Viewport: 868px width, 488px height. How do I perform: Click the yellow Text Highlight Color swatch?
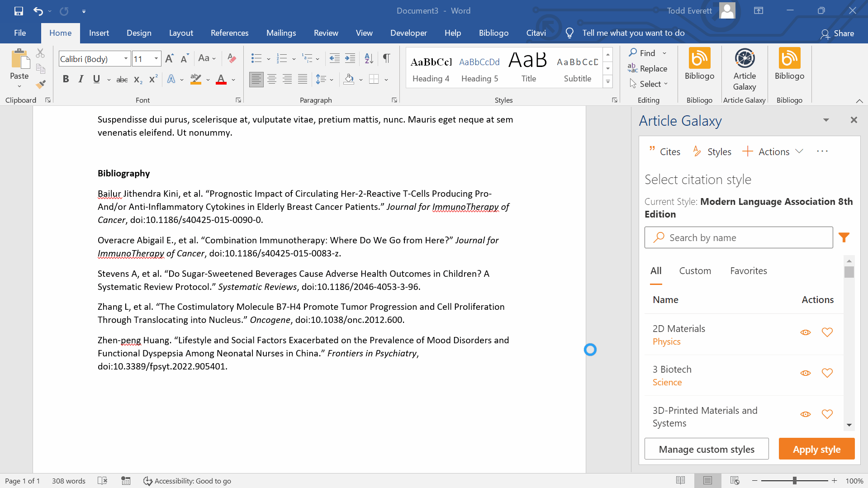[196, 80]
